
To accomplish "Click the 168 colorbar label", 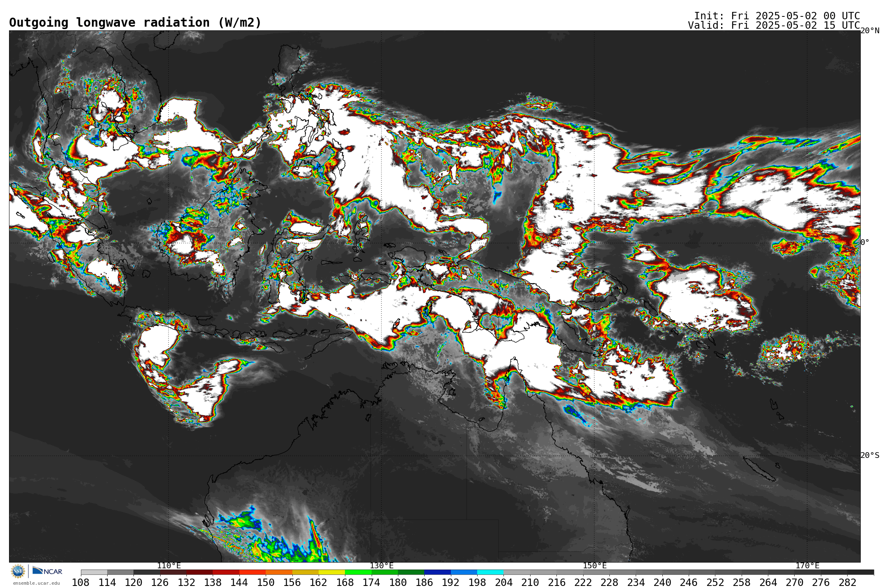I will click(345, 583).
